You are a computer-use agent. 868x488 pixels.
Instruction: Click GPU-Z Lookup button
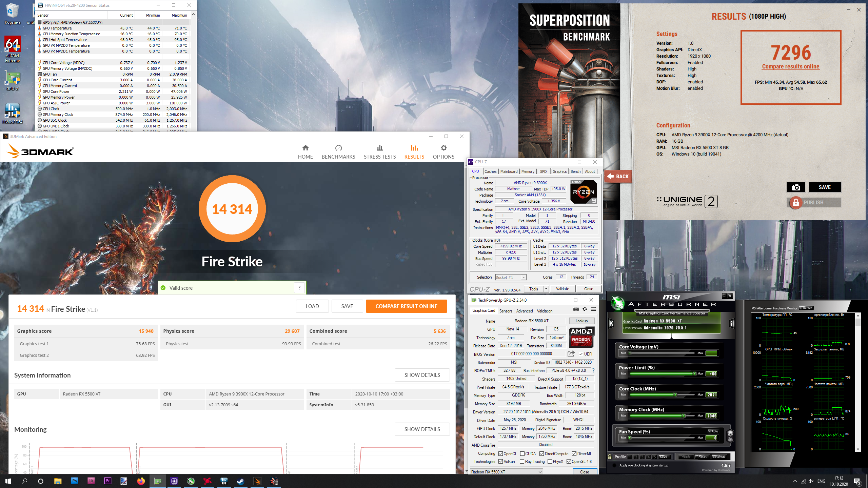pos(581,321)
